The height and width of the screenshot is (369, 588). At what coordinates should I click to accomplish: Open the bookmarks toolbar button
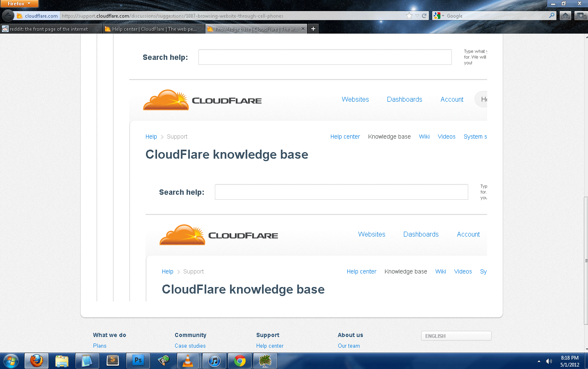point(580,16)
